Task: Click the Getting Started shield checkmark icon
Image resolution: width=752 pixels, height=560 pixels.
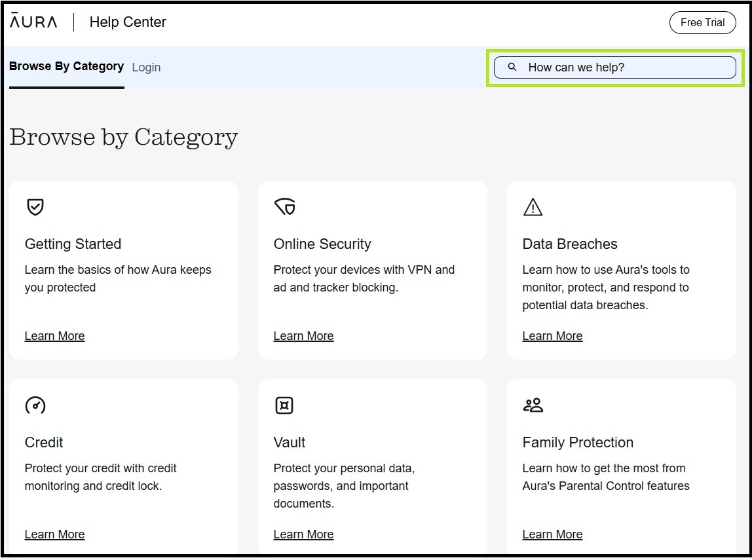Action: (x=35, y=208)
